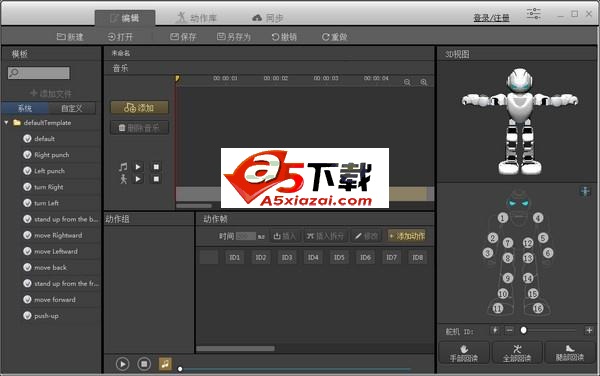Select the turn Left action
Viewport: 600px width, 376px height.
pyautogui.click(x=46, y=203)
